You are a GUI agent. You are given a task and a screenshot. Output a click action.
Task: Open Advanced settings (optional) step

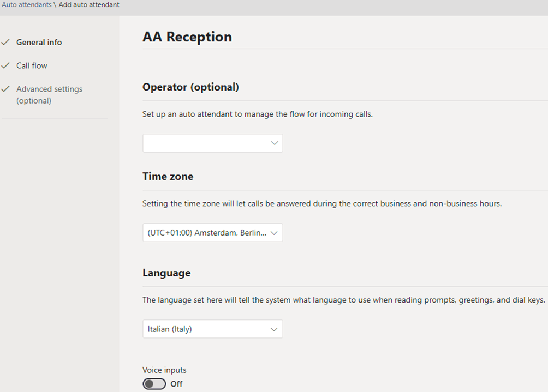[x=49, y=95]
